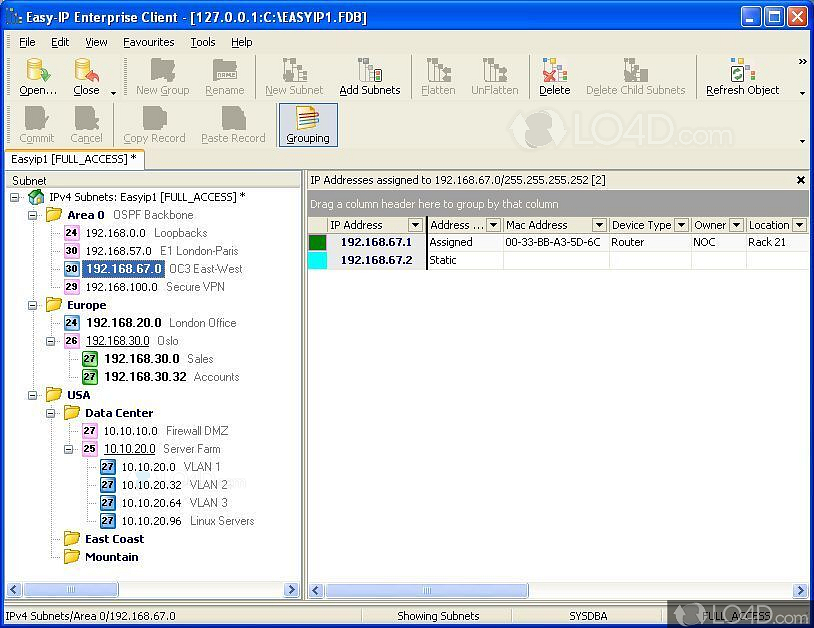
Task: Cancel pending edits with the Cancel button
Action: click(x=87, y=124)
